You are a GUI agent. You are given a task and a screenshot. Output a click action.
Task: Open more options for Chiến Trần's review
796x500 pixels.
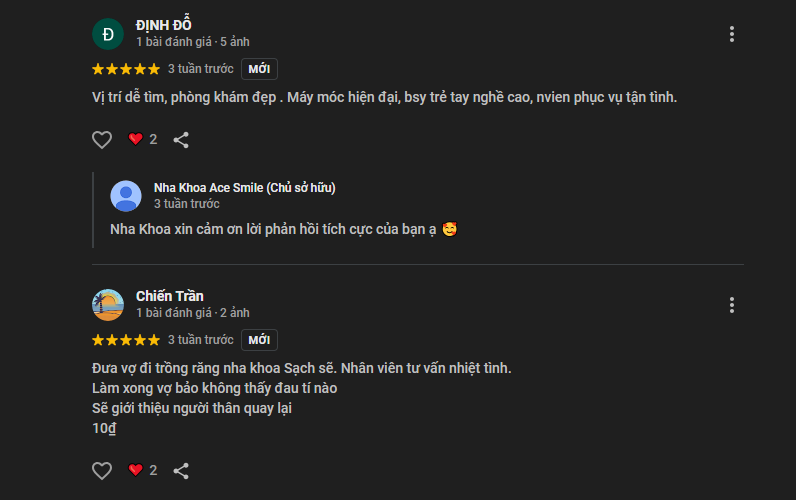pos(732,305)
